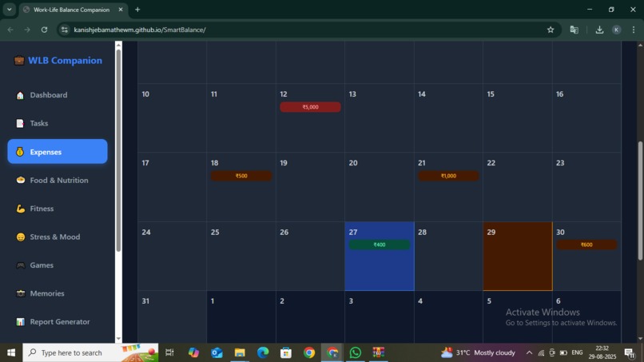Screen dimensions: 644x362
Task: Click the ₹400 expense on day 27
Action: tap(380, 245)
